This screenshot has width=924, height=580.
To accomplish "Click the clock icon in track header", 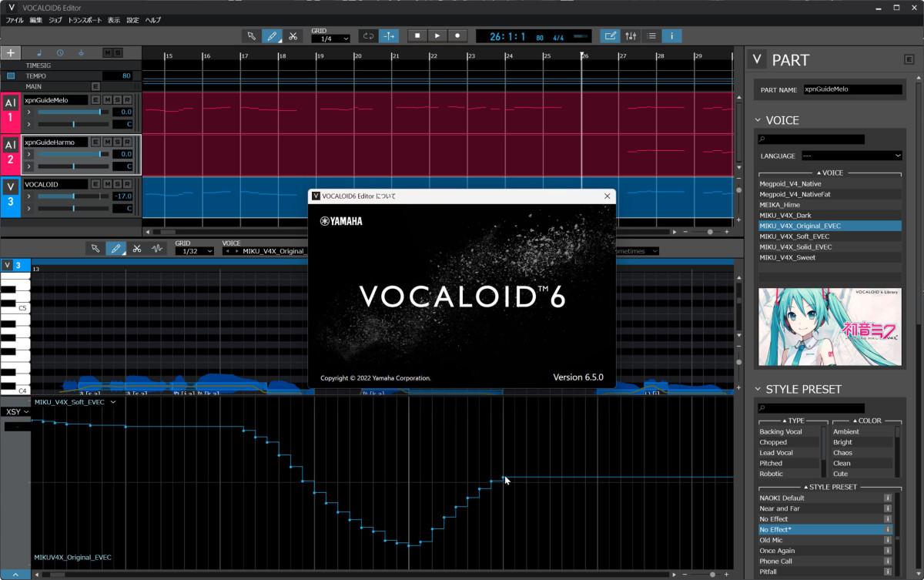I will tap(60, 52).
